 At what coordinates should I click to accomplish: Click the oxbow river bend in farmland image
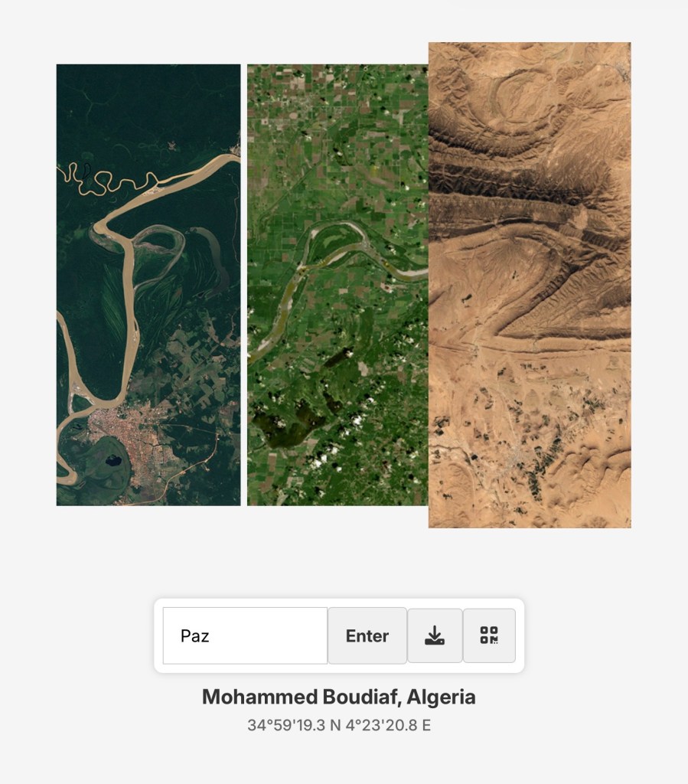(336, 239)
